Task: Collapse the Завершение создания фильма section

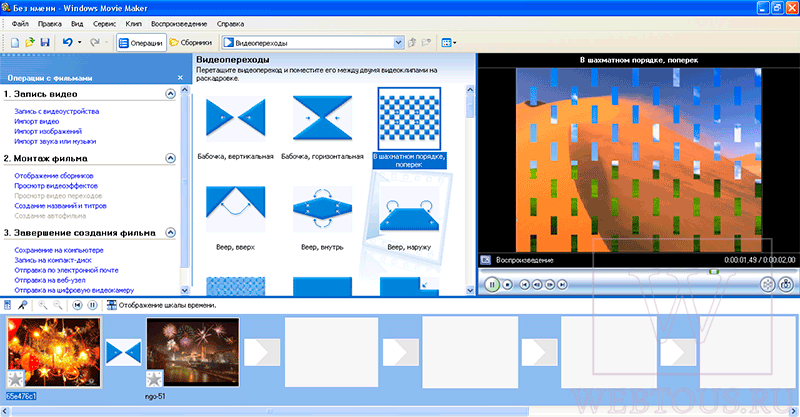Action: click(x=170, y=233)
